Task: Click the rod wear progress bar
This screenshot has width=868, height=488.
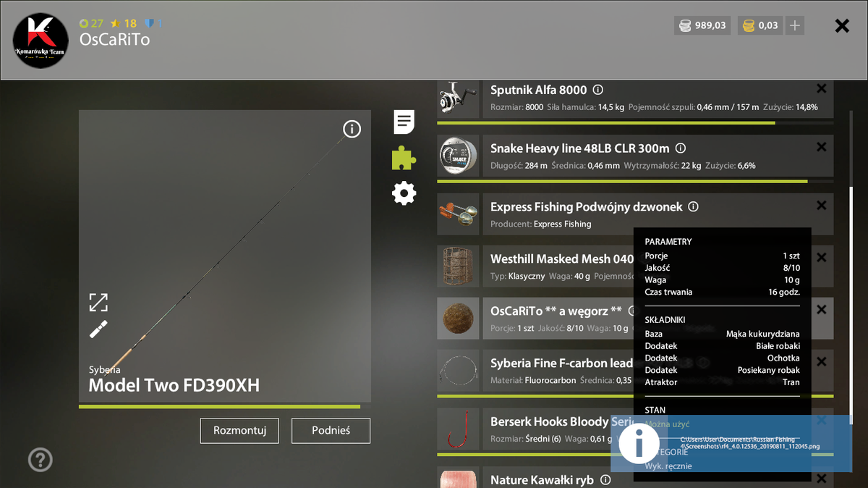Action: coord(224,406)
